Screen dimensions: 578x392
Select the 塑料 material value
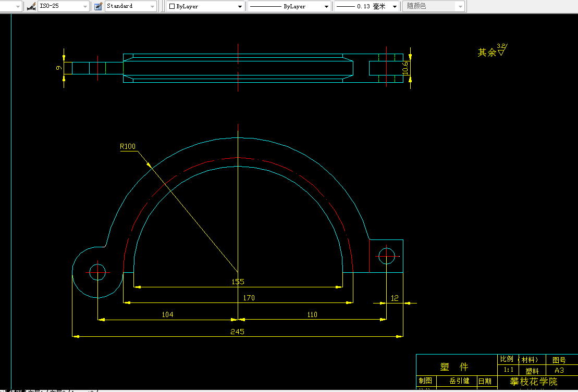click(532, 371)
